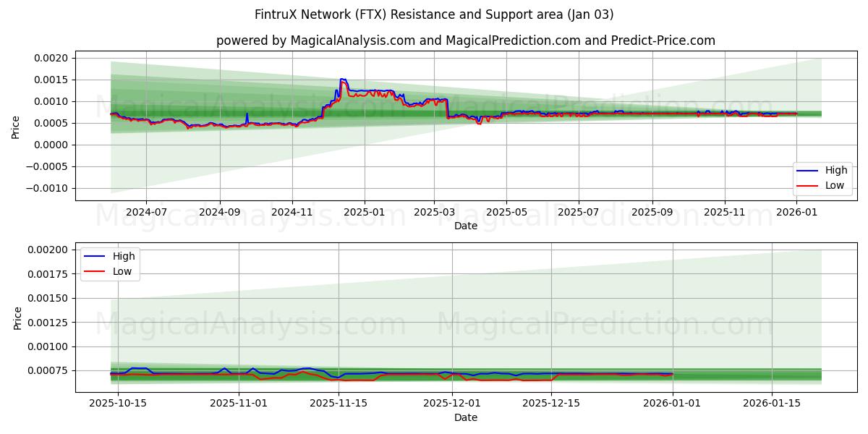Click the '0.0020' y-axis tick in the top chart

click(x=52, y=58)
